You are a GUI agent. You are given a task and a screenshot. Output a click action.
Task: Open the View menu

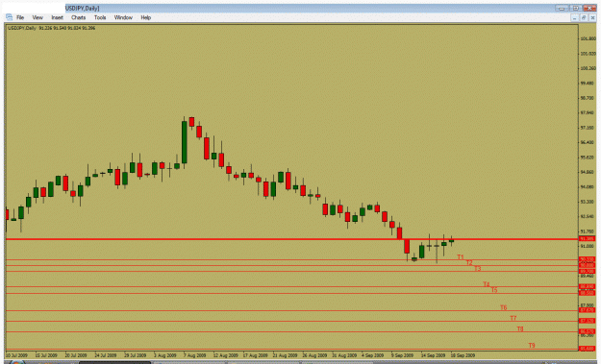(38, 17)
